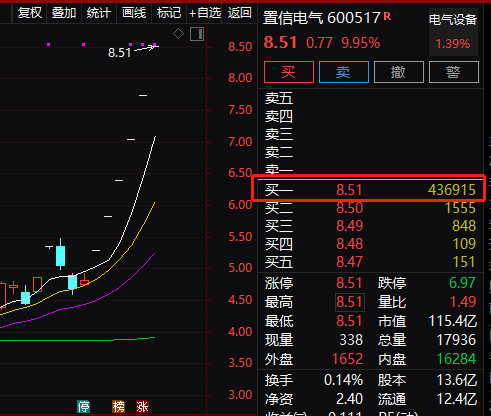The width and height of the screenshot is (491, 416).
Task: Click 跌停 limit-down price 6.97
Action: tap(462, 283)
